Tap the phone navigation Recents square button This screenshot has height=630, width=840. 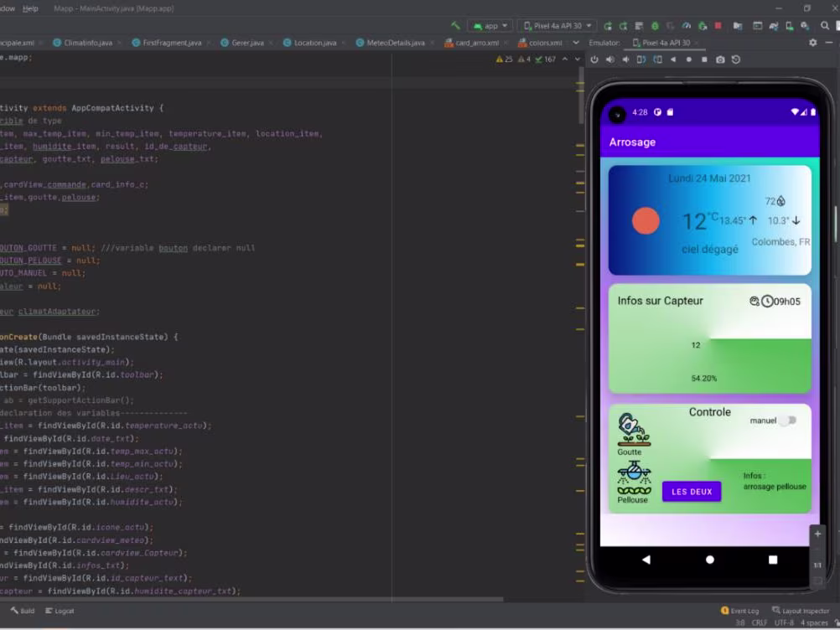pos(772,560)
